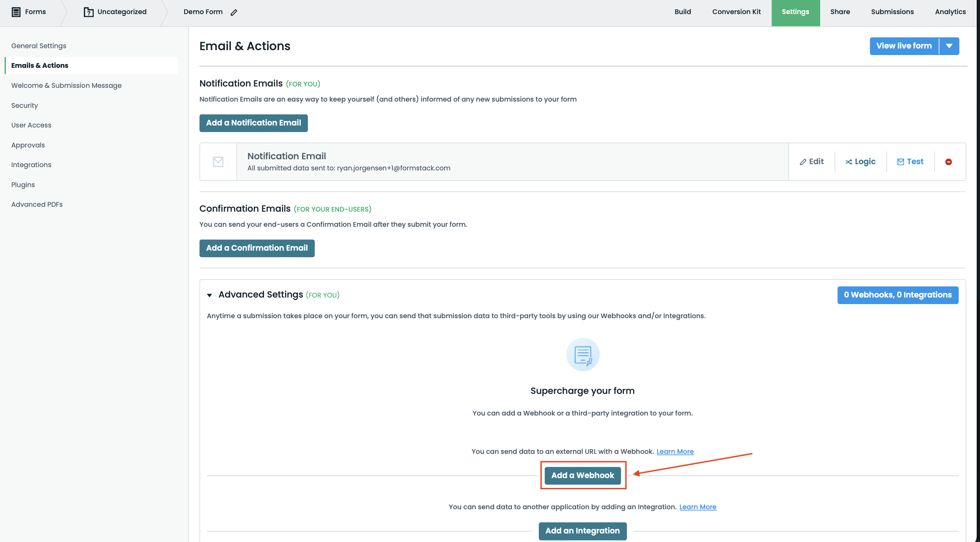Edit the Notification Email
This screenshot has width=980, height=542.
(811, 161)
